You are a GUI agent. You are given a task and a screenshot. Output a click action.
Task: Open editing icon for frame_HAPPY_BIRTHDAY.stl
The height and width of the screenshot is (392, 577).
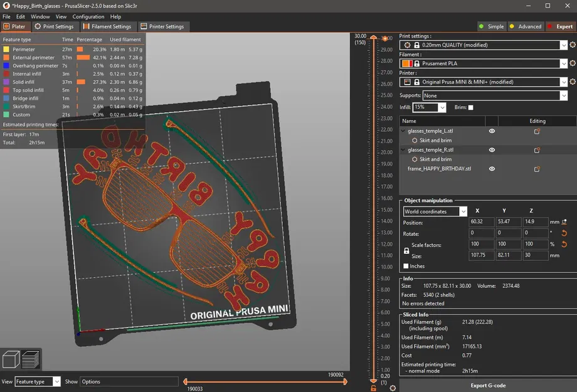pos(537,169)
